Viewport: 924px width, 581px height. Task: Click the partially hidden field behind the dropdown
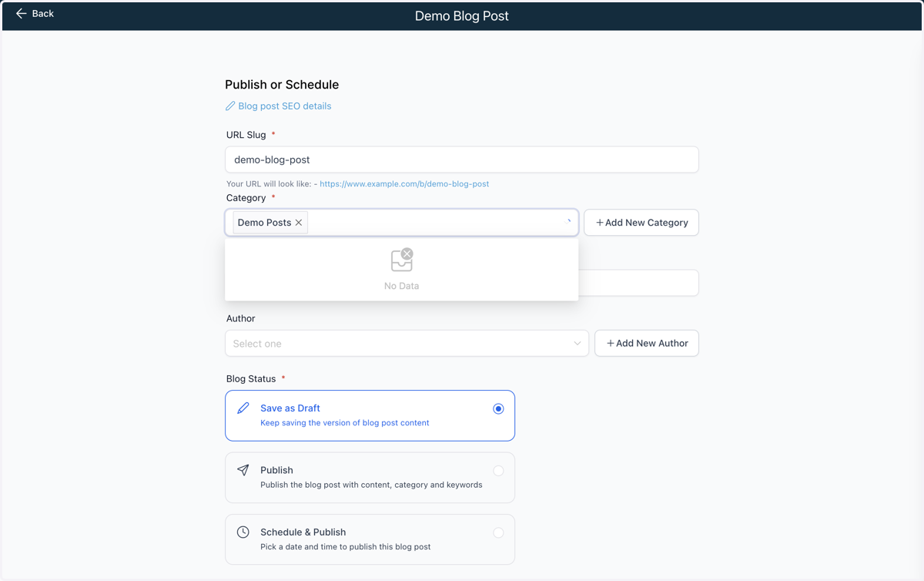tap(638, 283)
